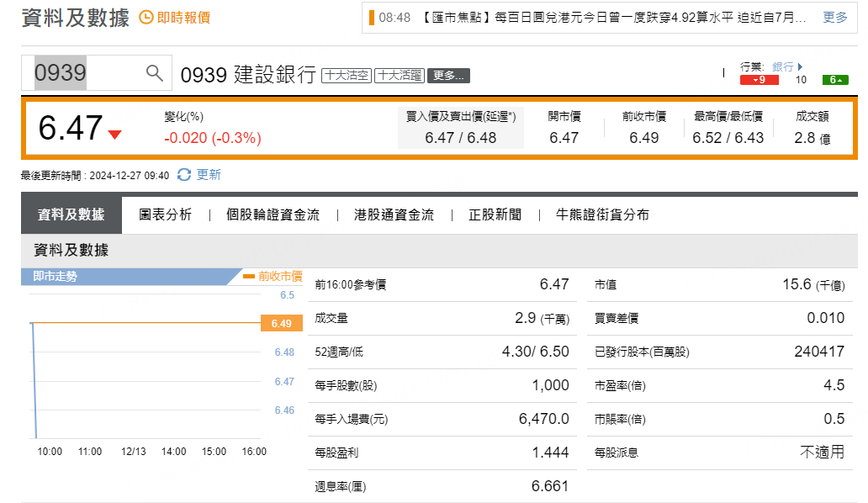
Task: Select the 資料及數據 tab
Action: (71, 214)
